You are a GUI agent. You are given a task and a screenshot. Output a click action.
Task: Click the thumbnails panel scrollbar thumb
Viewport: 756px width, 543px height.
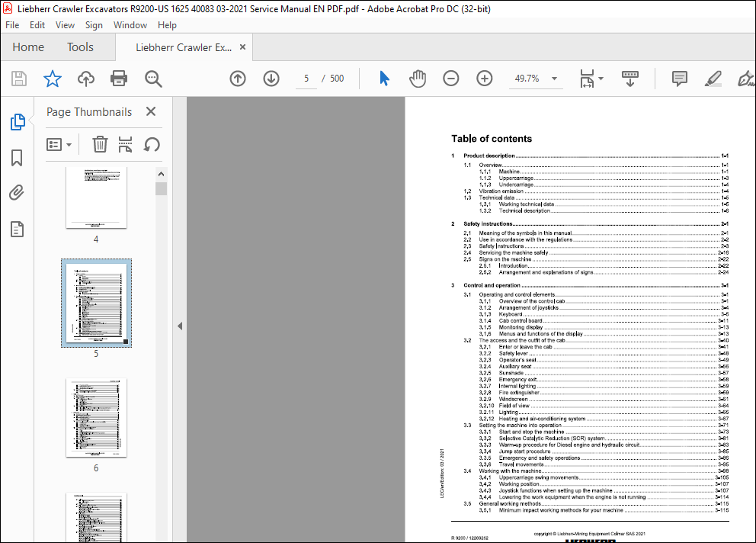(161, 188)
